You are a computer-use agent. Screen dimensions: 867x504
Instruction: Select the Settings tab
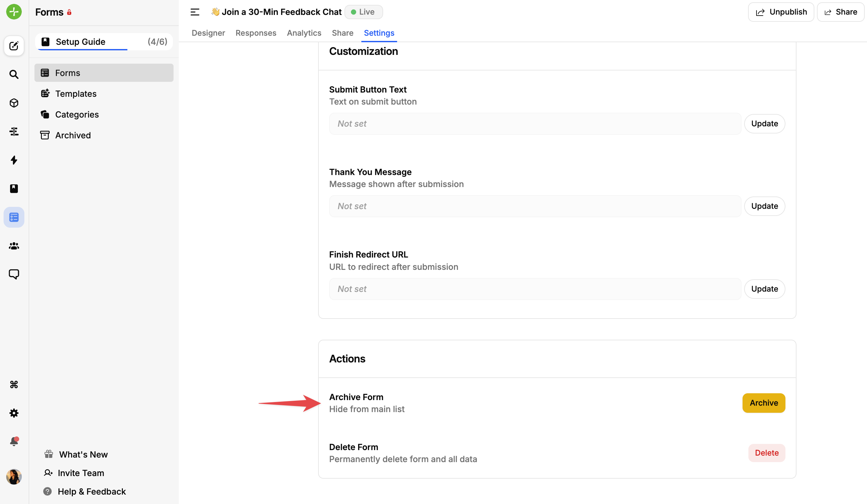(379, 33)
